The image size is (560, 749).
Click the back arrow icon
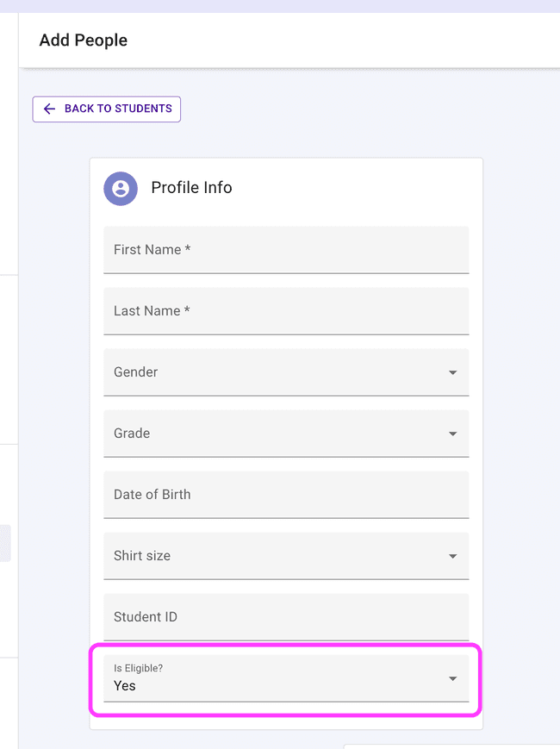click(49, 109)
